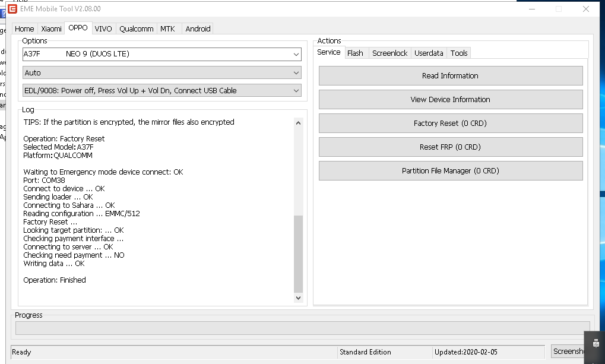Click the 'Checking need payment ... NO' line

74,255
